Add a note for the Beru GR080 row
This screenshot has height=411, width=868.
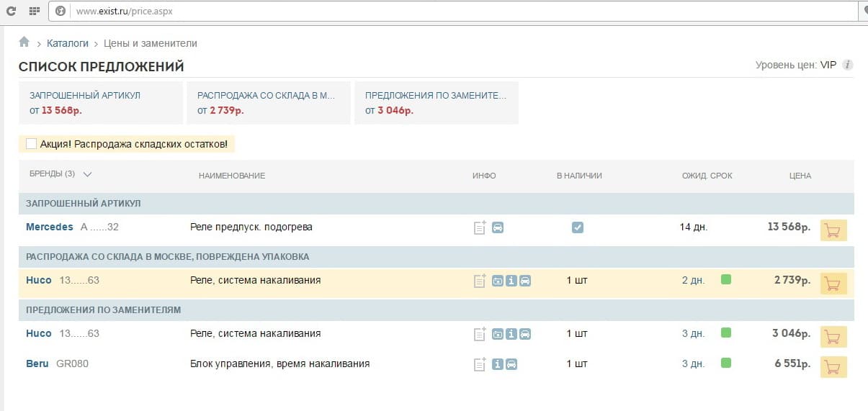pyautogui.click(x=480, y=364)
